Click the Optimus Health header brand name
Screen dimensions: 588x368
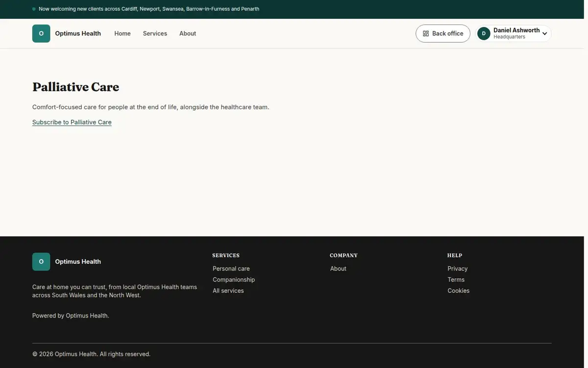pyautogui.click(x=78, y=33)
